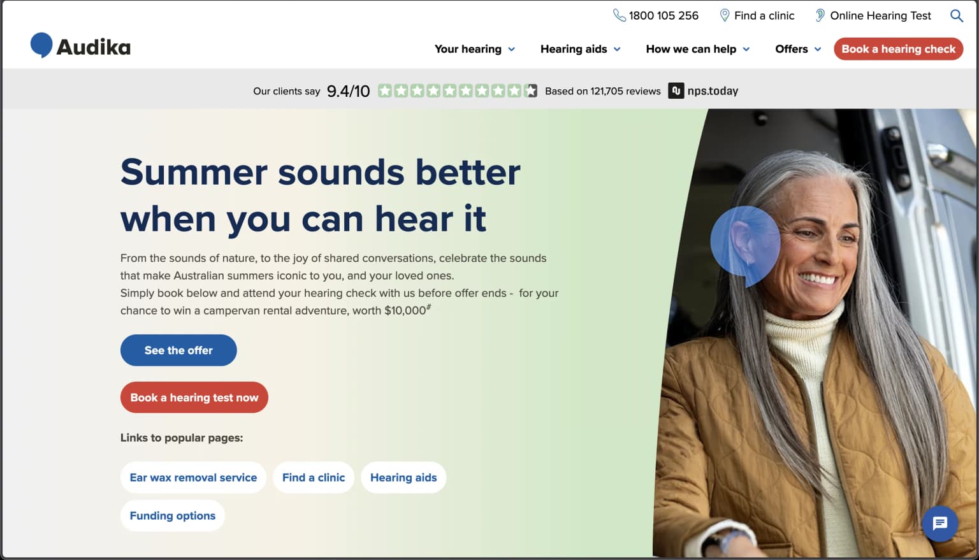Open the search magnifier icon
Image resolution: width=979 pixels, height=560 pixels.
(956, 16)
